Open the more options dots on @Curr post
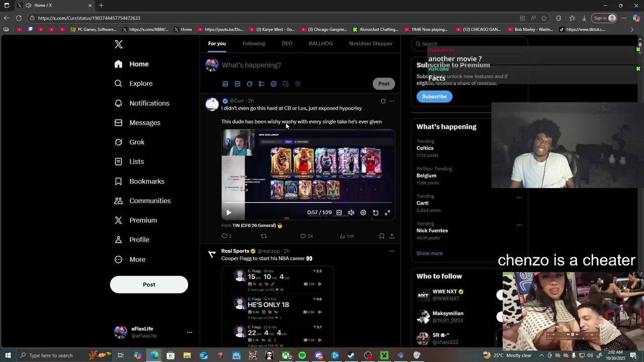The width and height of the screenshot is (644, 362). (x=392, y=101)
